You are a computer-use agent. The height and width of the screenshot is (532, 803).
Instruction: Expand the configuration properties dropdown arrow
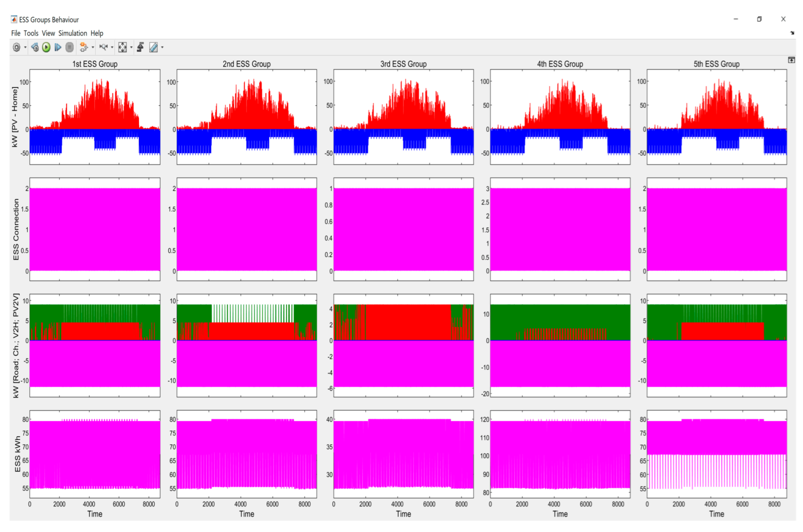pyautogui.click(x=25, y=48)
